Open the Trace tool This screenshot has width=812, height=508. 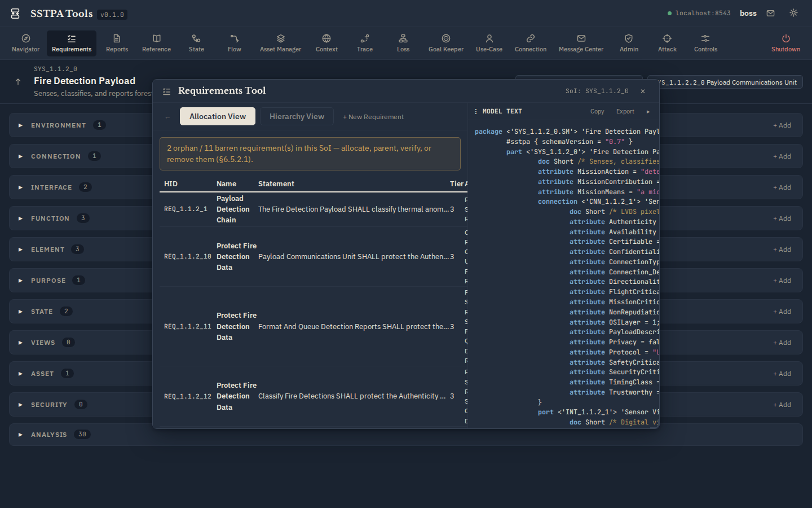pos(365,43)
